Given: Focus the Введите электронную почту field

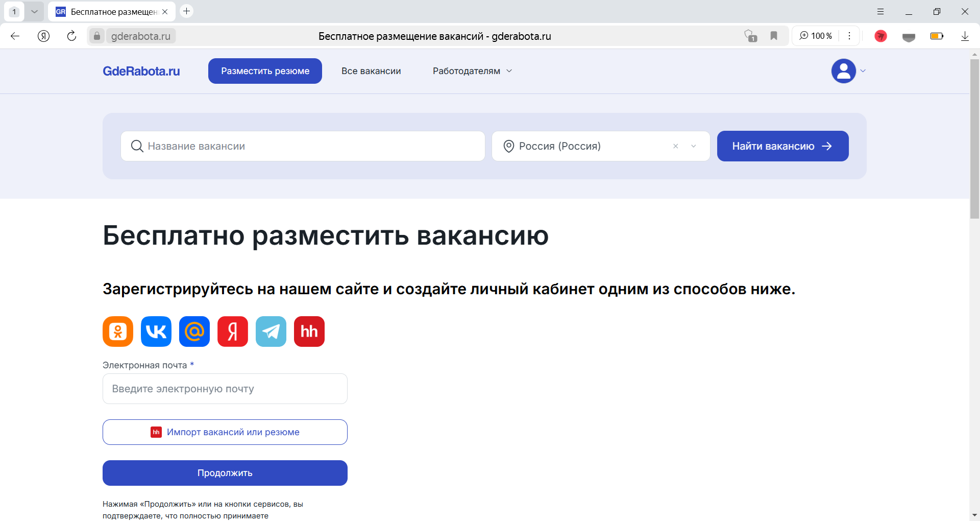Looking at the screenshot, I should [x=225, y=389].
